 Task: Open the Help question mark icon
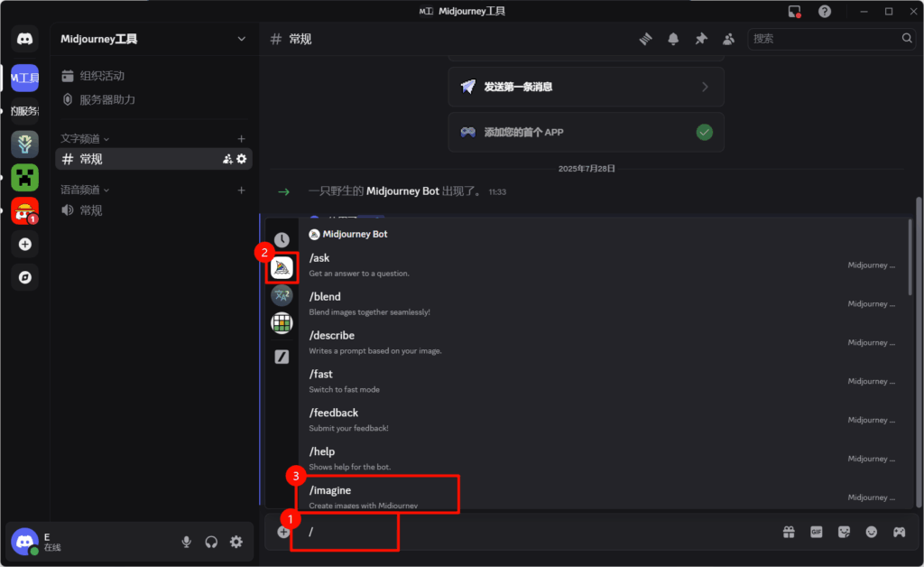(x=825, y=11)
